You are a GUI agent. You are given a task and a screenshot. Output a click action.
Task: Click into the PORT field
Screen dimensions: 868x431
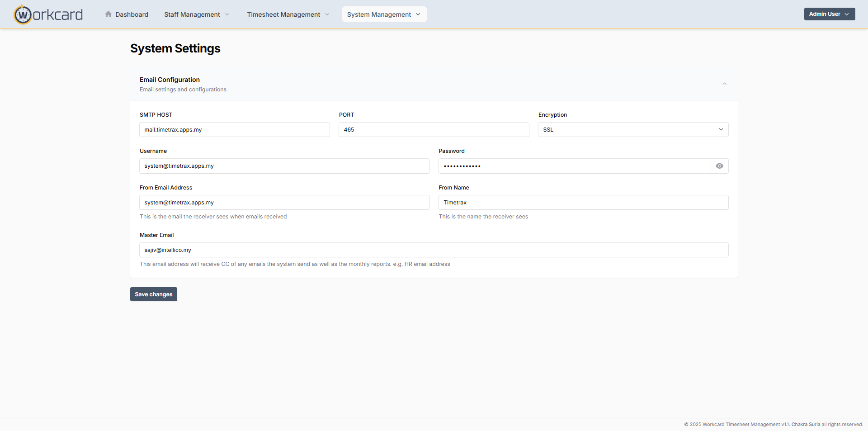tap(434, 130)
